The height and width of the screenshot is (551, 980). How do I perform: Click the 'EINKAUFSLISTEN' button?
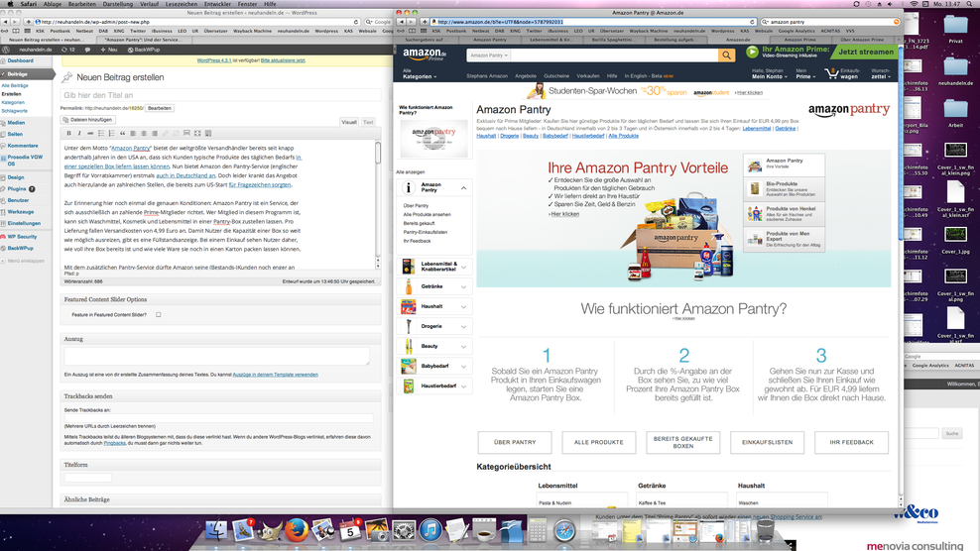click(767, 442)
